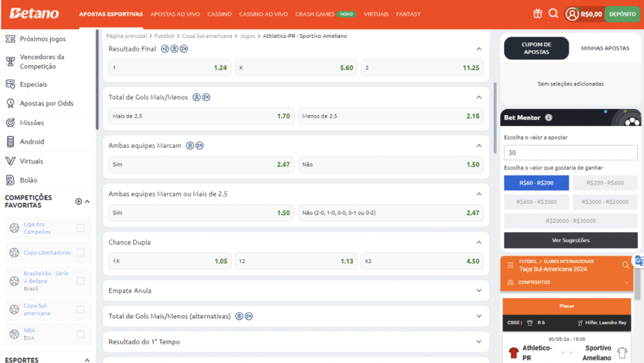
Task: Click the left sidebar scrollbar
Action: coord(97,80)
